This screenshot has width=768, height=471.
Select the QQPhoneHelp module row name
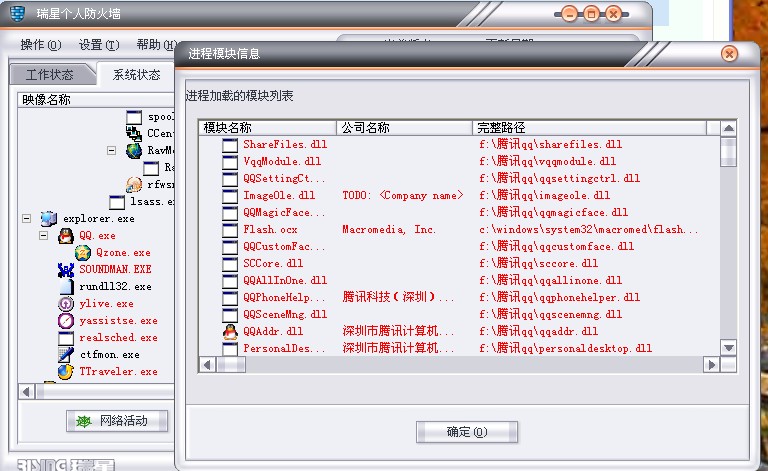tap(284, 297)
